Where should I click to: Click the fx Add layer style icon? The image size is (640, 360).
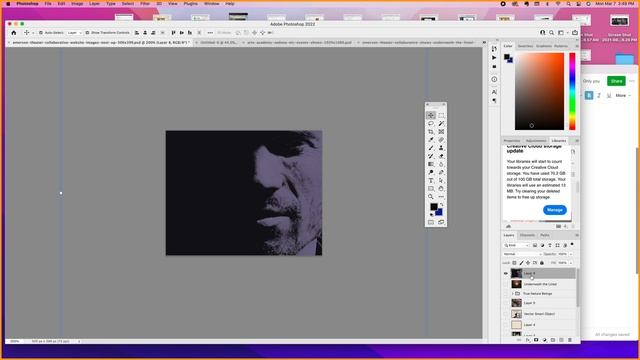[528, 340]
